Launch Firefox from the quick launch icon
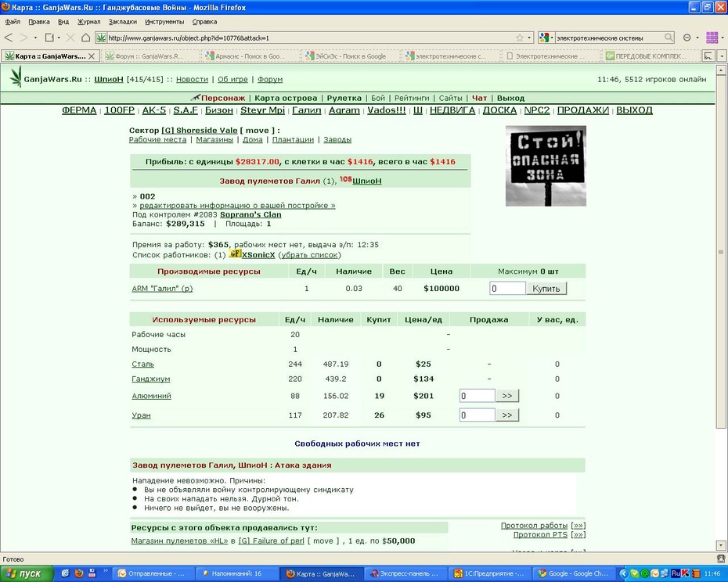This screenshot has height=582, width=728. (79, 573)
